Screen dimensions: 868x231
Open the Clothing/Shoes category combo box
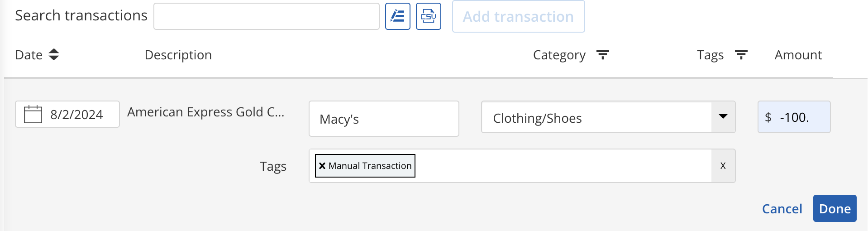[608, 117]
